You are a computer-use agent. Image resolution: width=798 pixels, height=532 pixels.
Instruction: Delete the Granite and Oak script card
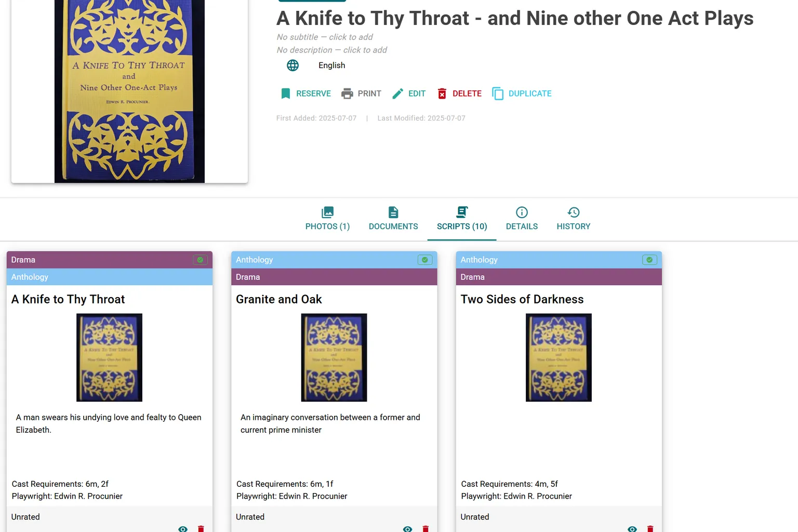point(425,529)
